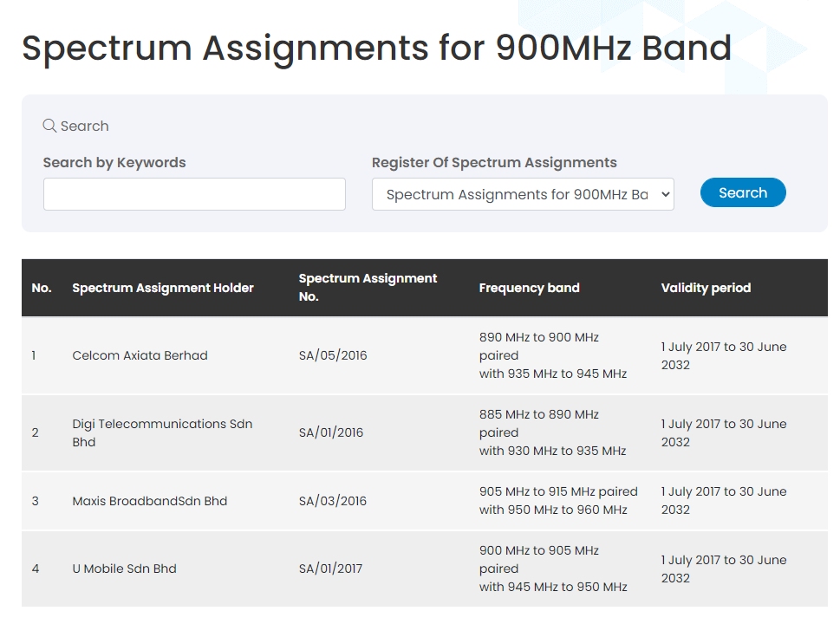Click assignment number SA/01/2017
840x624 pixels.
click(330, 569)
